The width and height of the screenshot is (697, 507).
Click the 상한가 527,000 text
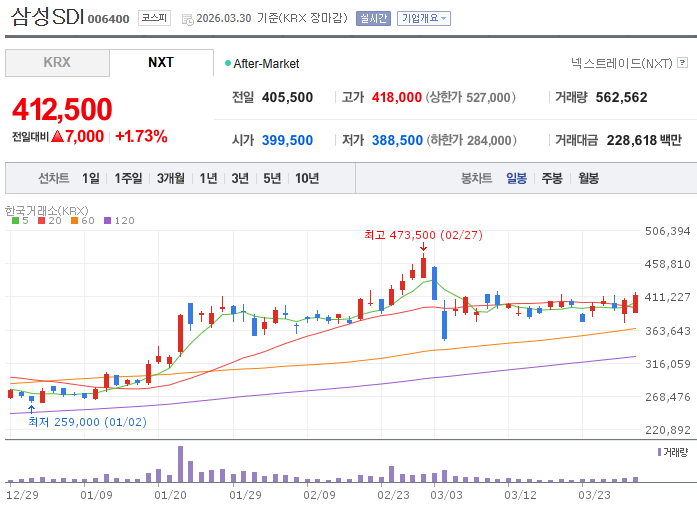tap(471, 97)
